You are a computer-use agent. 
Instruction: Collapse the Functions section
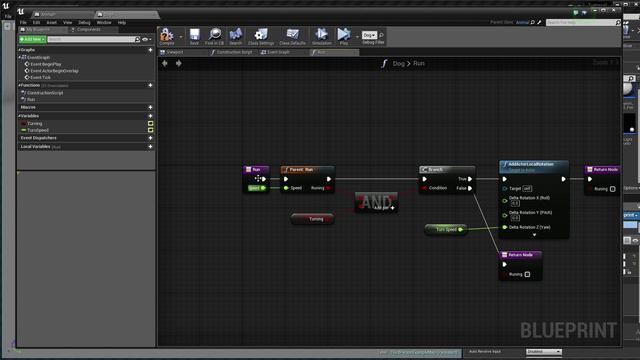pyautogui.click(x=19, y=85)
